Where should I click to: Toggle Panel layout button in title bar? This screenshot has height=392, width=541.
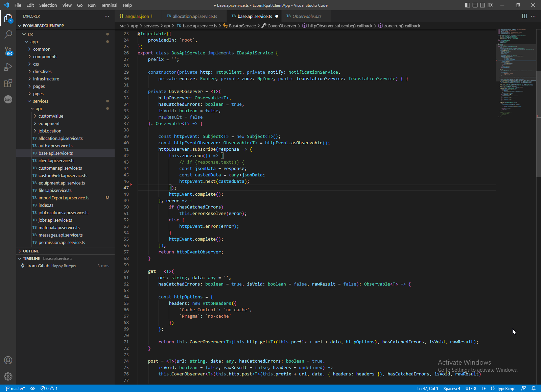point(475,5)
